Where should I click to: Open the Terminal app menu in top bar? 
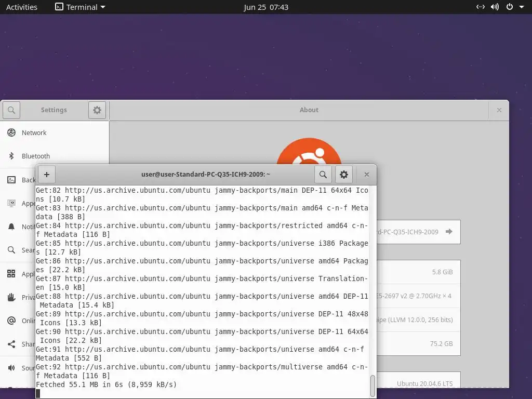coord(81,7)
